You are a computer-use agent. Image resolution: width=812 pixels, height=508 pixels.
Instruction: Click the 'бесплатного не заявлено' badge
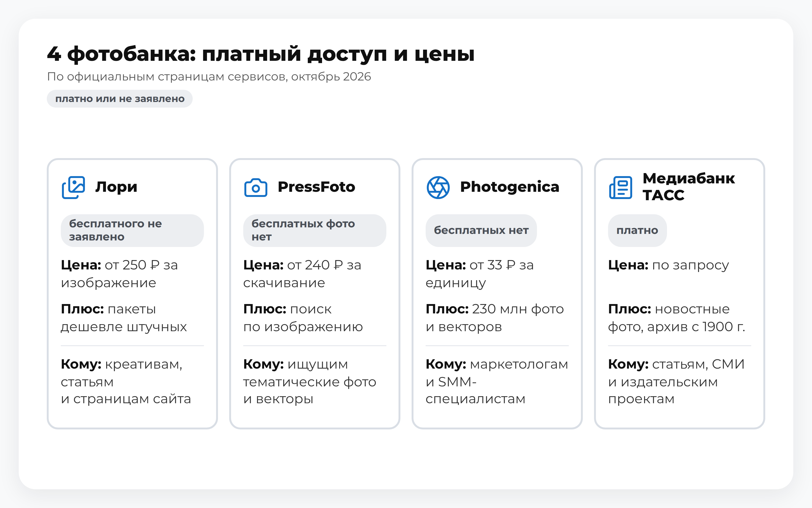point(132,230)
